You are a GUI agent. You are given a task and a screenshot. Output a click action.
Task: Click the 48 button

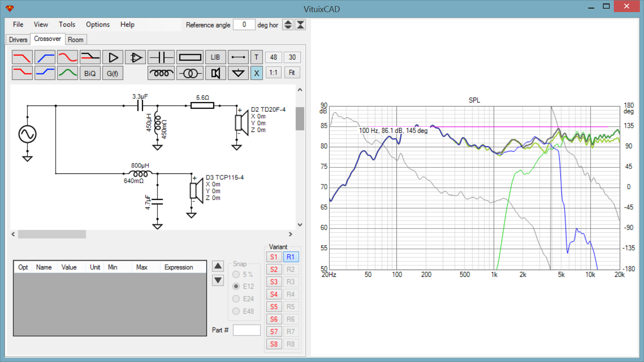(x=274, y=57)
